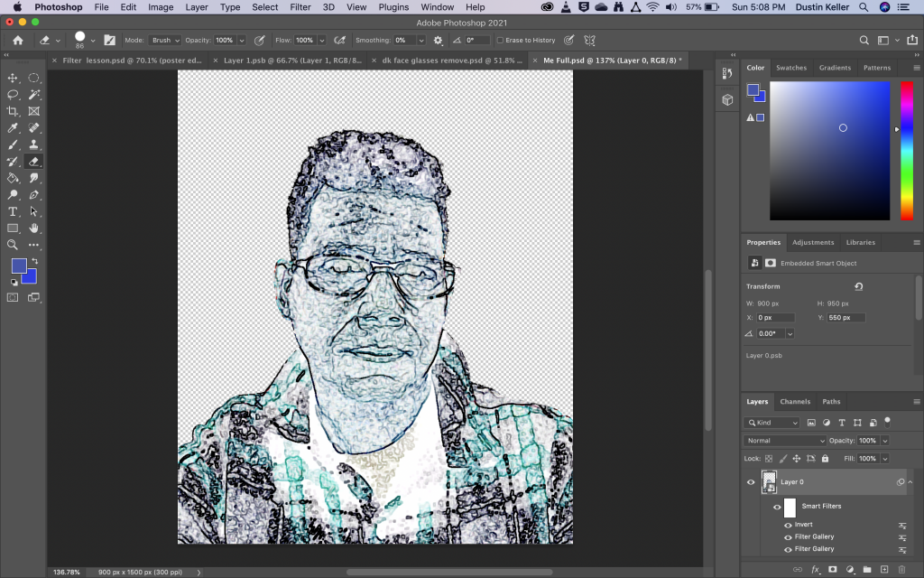The image size is (924, 578).
Task: Hide Layer 0 with its eye icon
Action: 751,482
